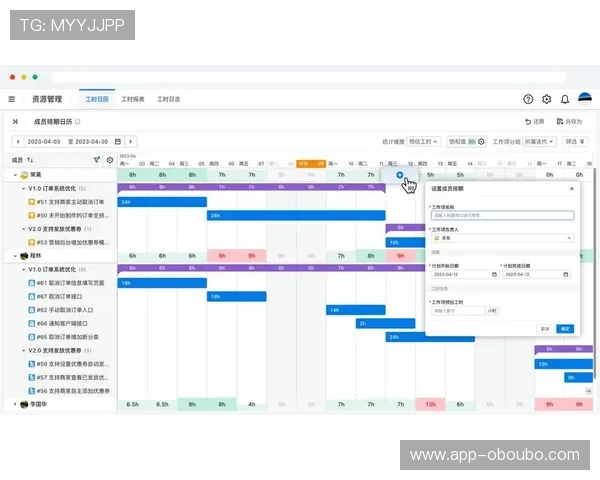Select the 14h bar for #62
Image resolution: width=600 pixels, height=480 pixels.
(x=355, y=310)
